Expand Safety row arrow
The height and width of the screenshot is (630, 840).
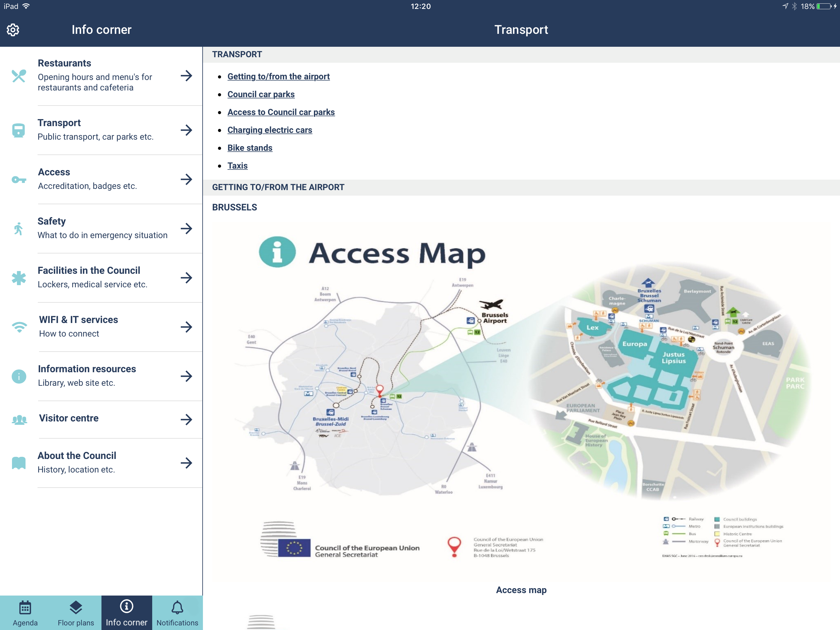point(186,228)
